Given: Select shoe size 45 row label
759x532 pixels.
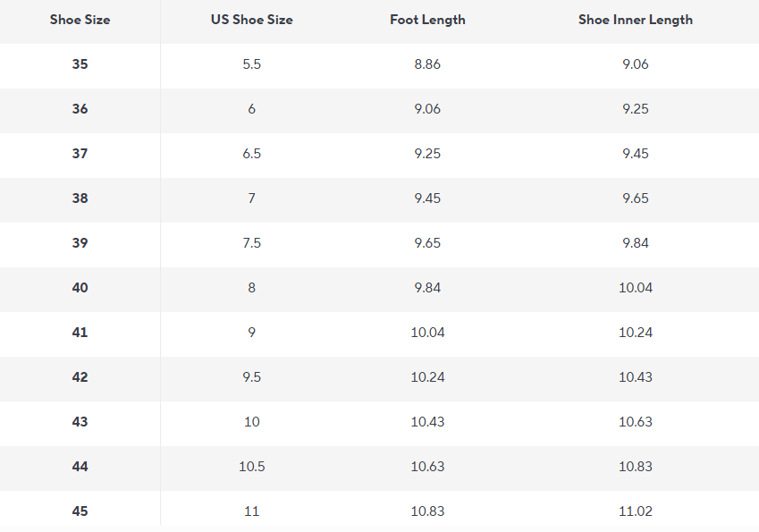Looking at the screenshot, I should pos(80,511).
